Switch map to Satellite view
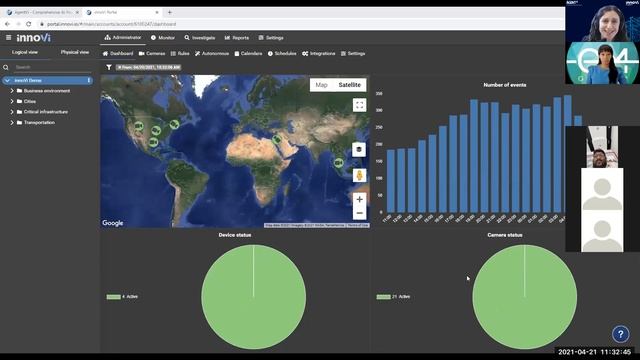The width and height of the screenshot is (640, 360). 350,84
